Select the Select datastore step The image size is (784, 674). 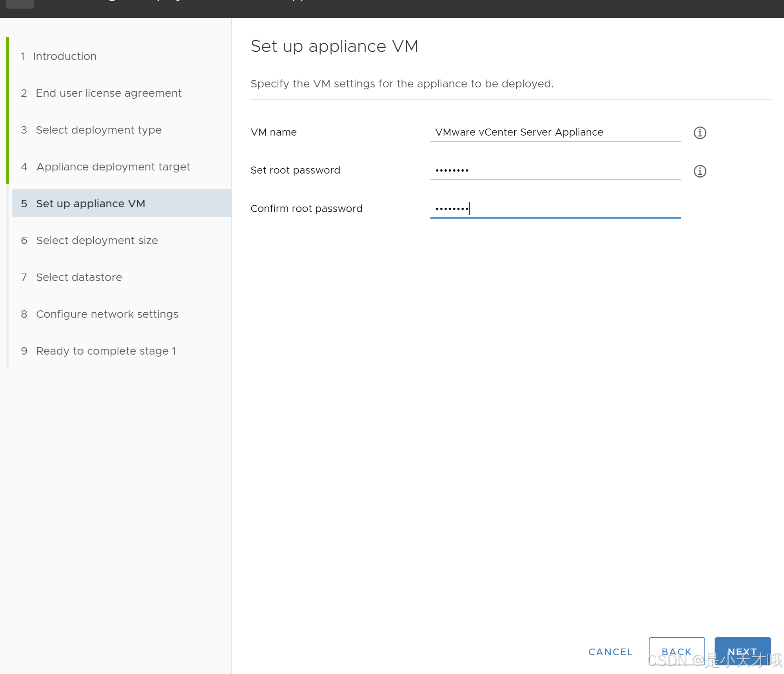click(79, 277)
